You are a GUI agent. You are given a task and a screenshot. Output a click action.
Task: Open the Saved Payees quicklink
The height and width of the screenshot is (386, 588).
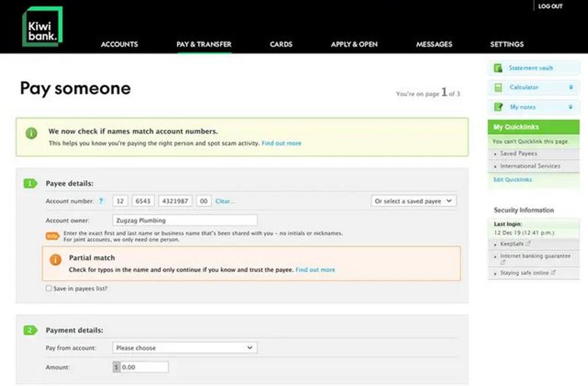[x=518, y=153]
